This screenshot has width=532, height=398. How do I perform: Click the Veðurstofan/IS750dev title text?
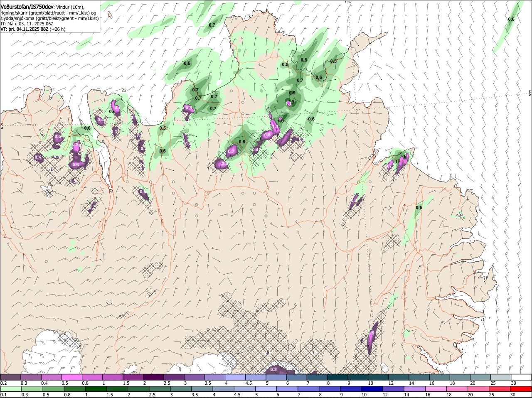point(27,7)
